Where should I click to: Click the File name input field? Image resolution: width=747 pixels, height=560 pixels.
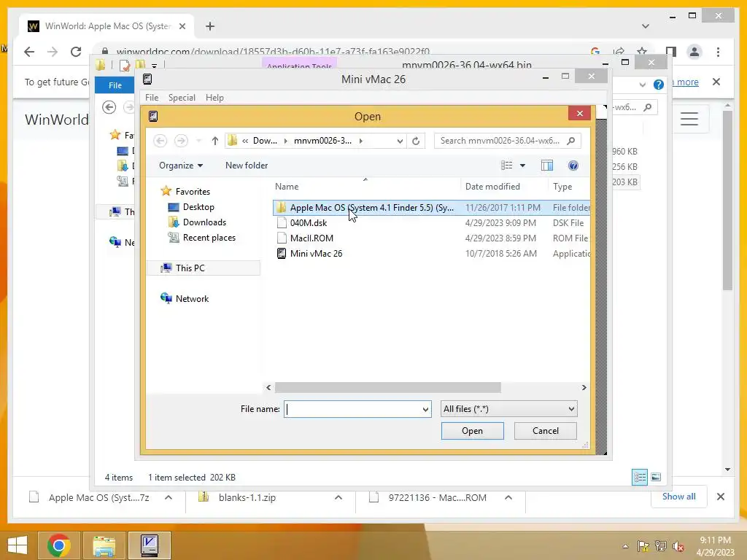[352, 409]
